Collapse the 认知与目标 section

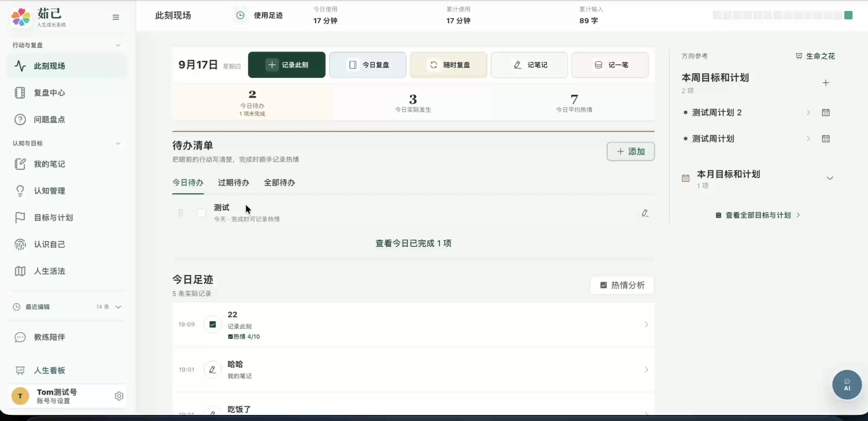click(118, 143)
